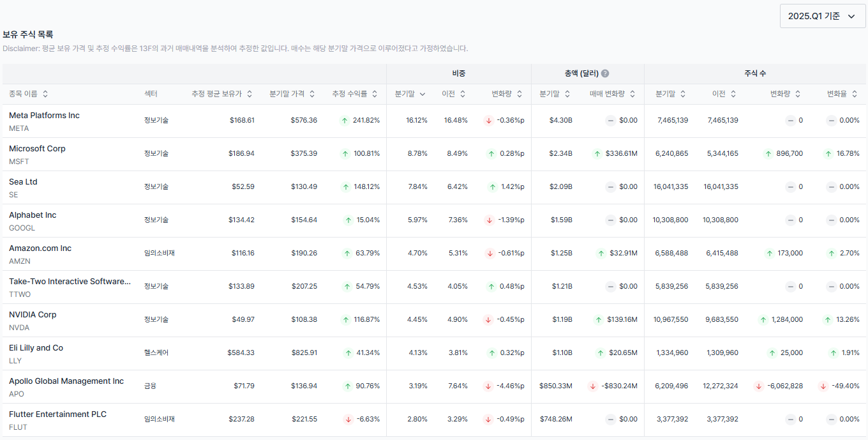Click Eli Lilly up-arrow beside 25,000
The image size is (868, 440).
(x=772, y=353)
